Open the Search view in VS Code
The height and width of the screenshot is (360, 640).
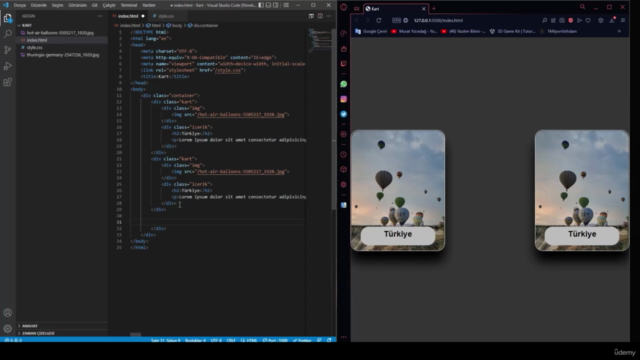tap(7, 34)
